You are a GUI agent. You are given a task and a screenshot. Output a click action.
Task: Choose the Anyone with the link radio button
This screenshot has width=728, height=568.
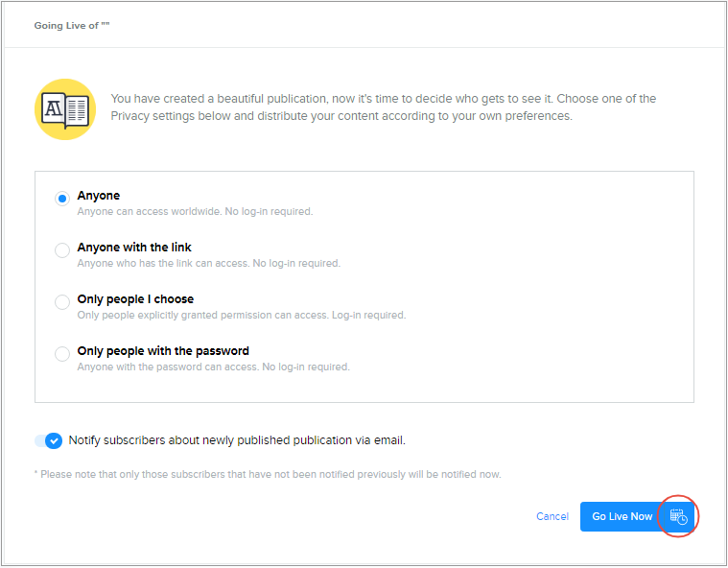[62, 250]
